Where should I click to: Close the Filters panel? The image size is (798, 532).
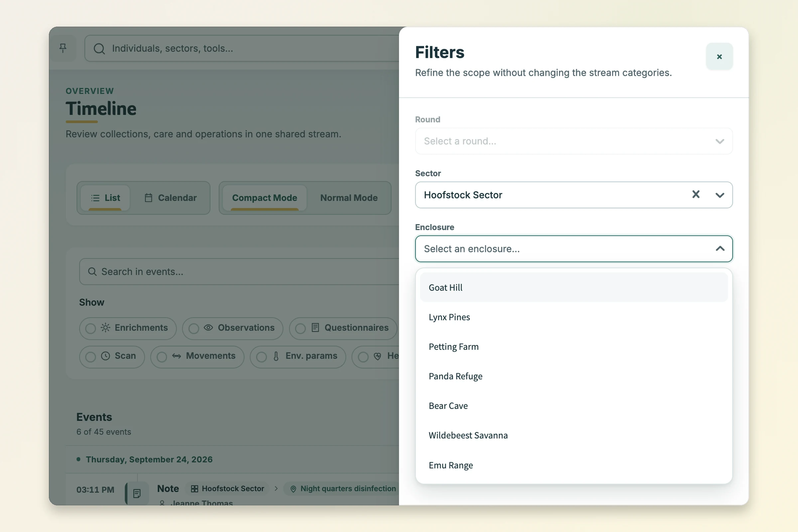[719, 57]
